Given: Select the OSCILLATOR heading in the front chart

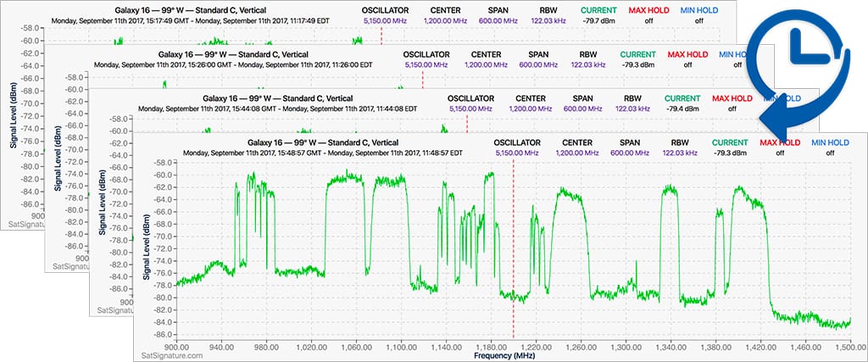Looking at the screenshot, I should [517, 142].
